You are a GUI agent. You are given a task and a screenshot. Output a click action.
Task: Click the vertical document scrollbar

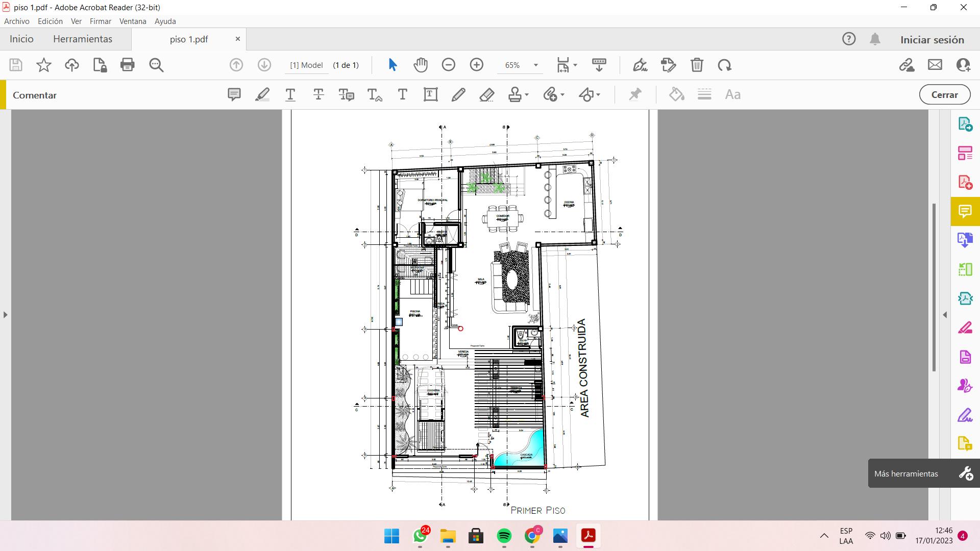click(934, 287)
